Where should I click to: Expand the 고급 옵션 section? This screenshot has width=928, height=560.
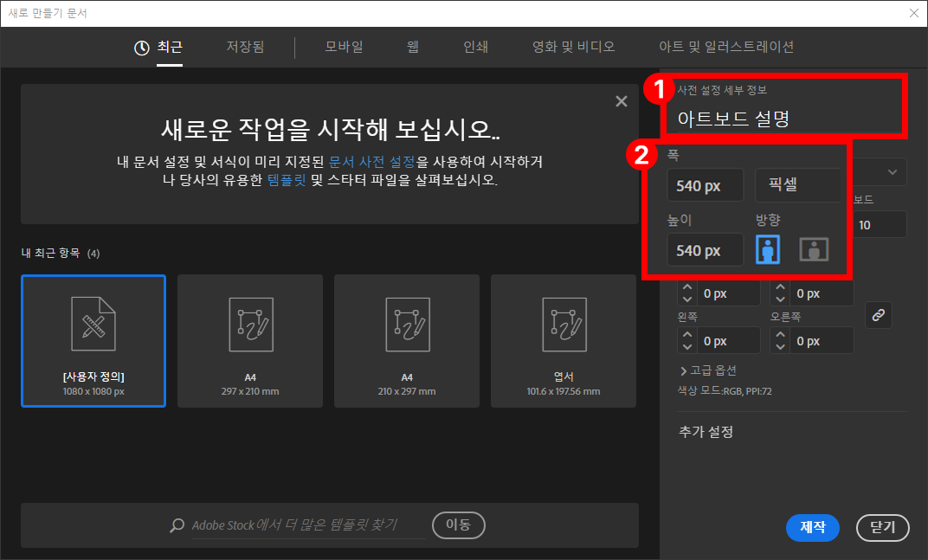[x=708, y=370]
